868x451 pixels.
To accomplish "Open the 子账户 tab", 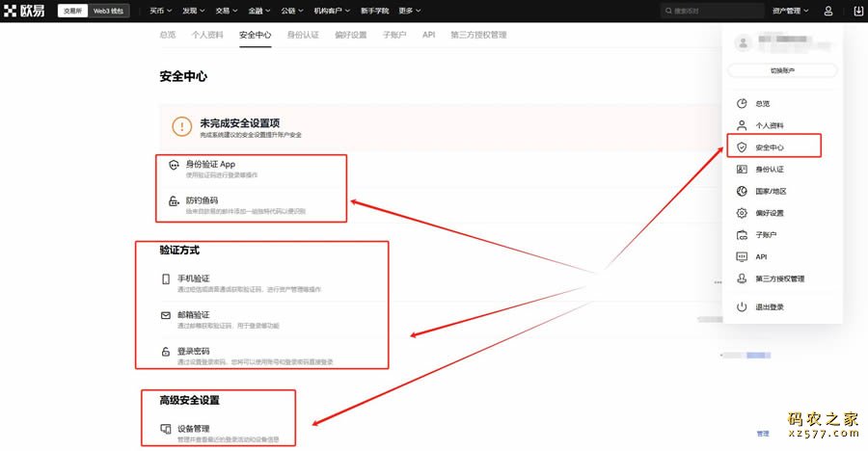I will click(394, 35).
